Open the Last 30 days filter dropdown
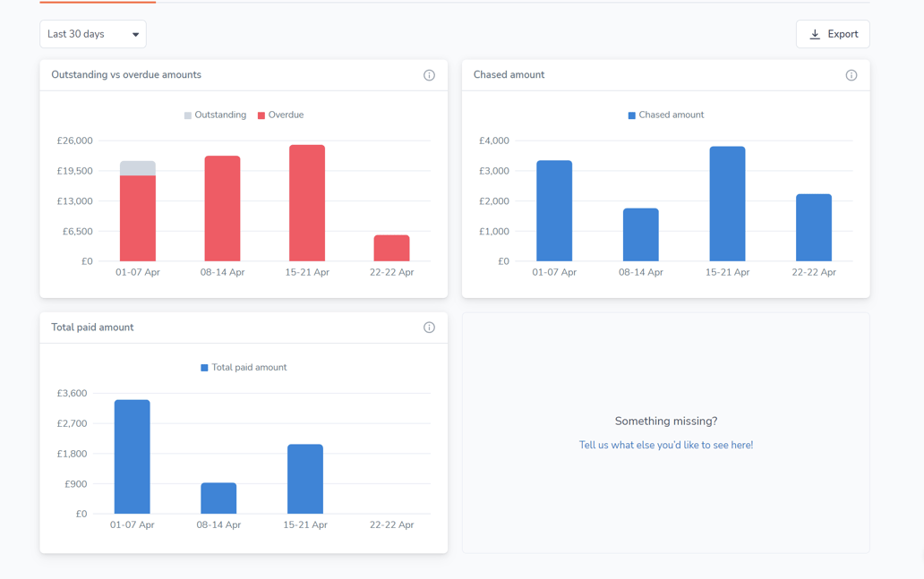The height and width of the screenshot is (579, 924). (x=92, y=33)
